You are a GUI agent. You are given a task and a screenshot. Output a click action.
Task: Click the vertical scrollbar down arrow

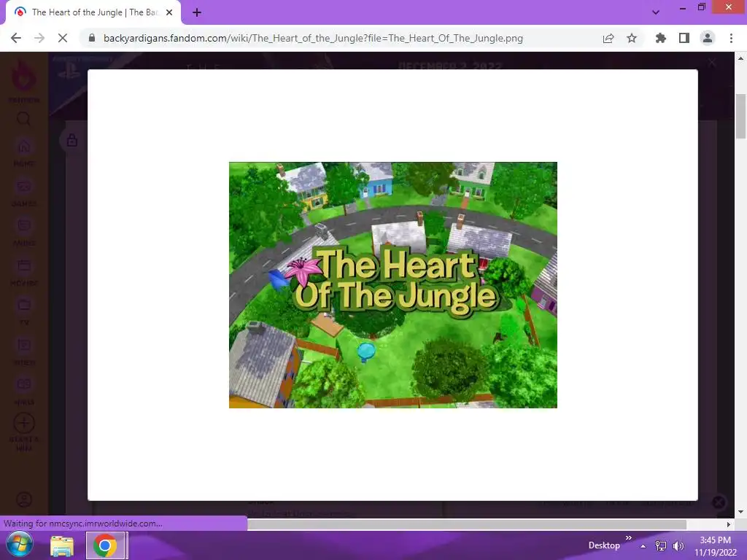(x=740, y=512)
